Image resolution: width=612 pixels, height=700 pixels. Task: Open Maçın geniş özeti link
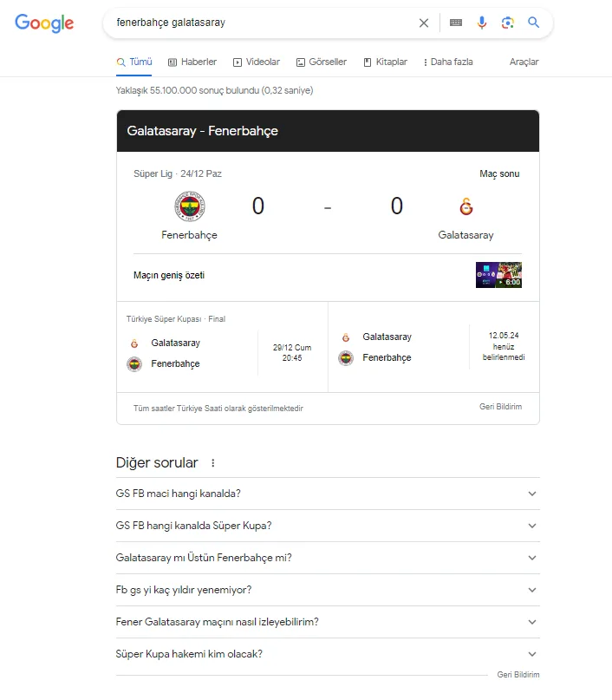click(169, 275)
